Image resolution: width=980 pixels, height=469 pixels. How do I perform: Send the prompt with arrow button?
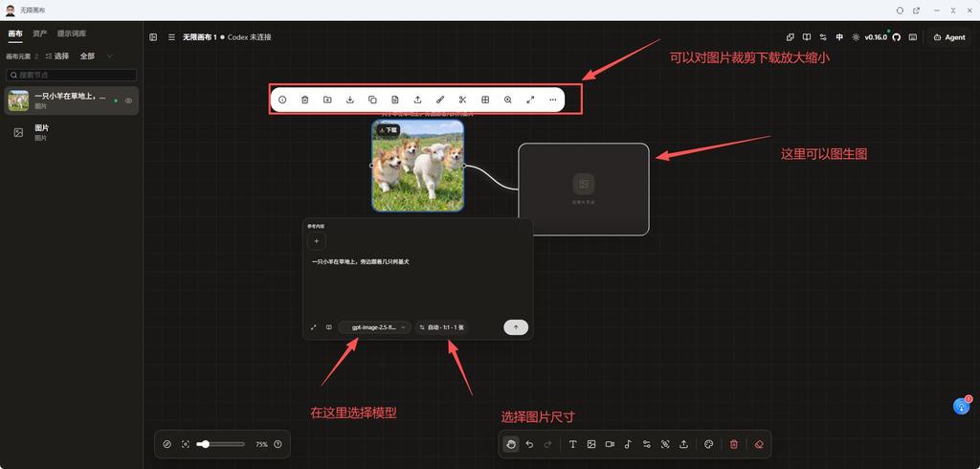(516, 327)
